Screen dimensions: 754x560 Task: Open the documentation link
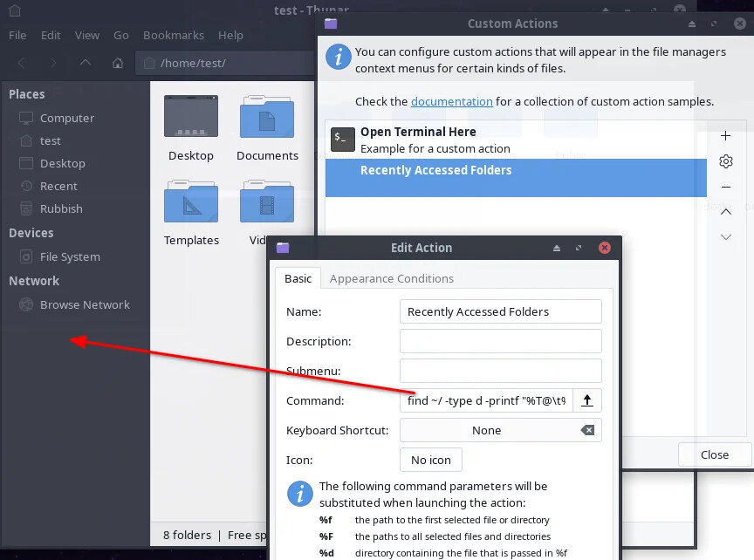point(451,101)
